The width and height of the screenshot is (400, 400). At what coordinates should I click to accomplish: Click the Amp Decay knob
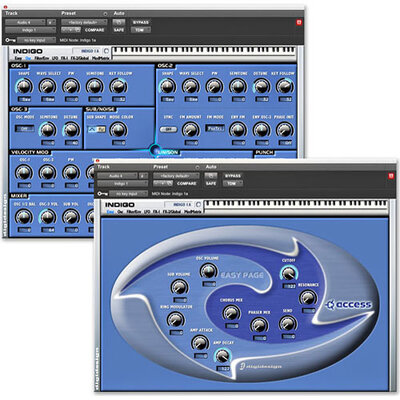point(223,356)
